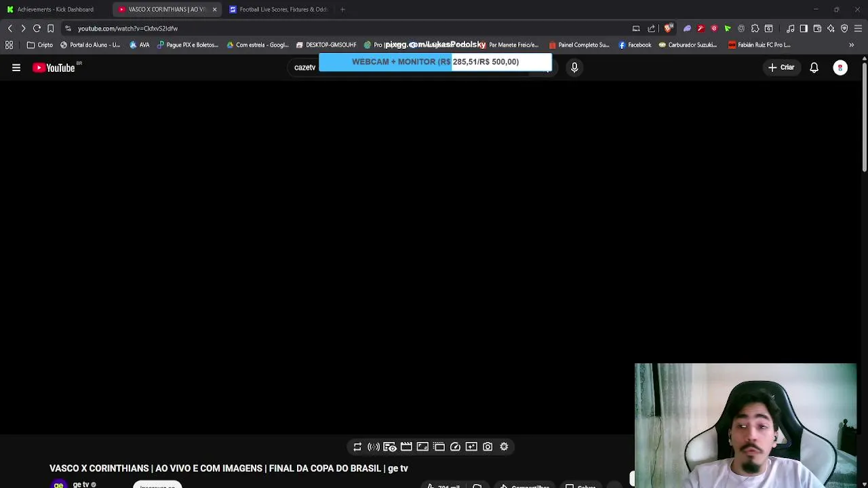Viewport: 868px width, 488px height.
Task: Toggle Brave Shields lion icon
Action: coord(669,28)
